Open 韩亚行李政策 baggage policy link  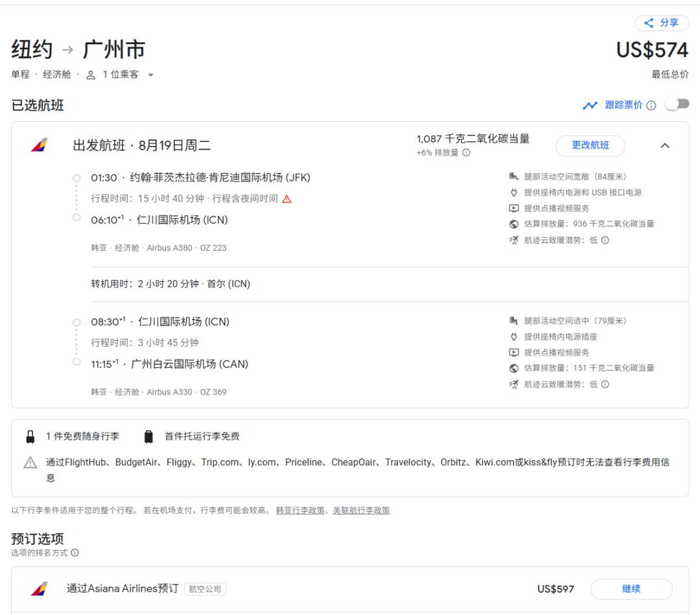pyautogui.click(x=300, y=511)
